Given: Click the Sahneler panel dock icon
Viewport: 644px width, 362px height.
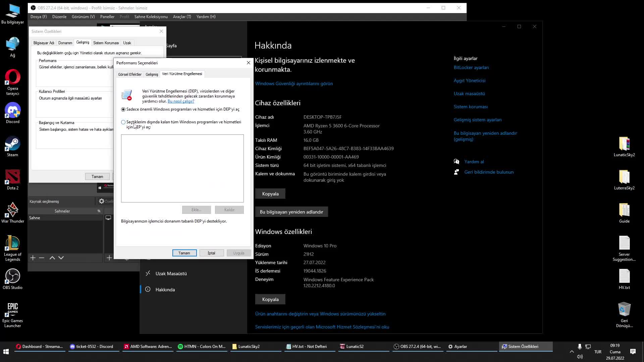Looking at the screenshot, I should [99, 211].
